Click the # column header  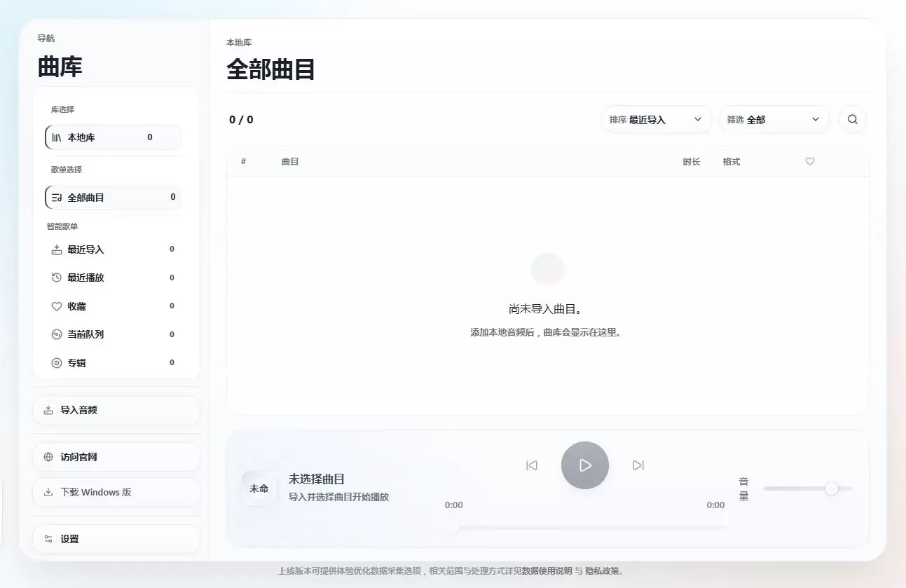(x=243, y=162)
